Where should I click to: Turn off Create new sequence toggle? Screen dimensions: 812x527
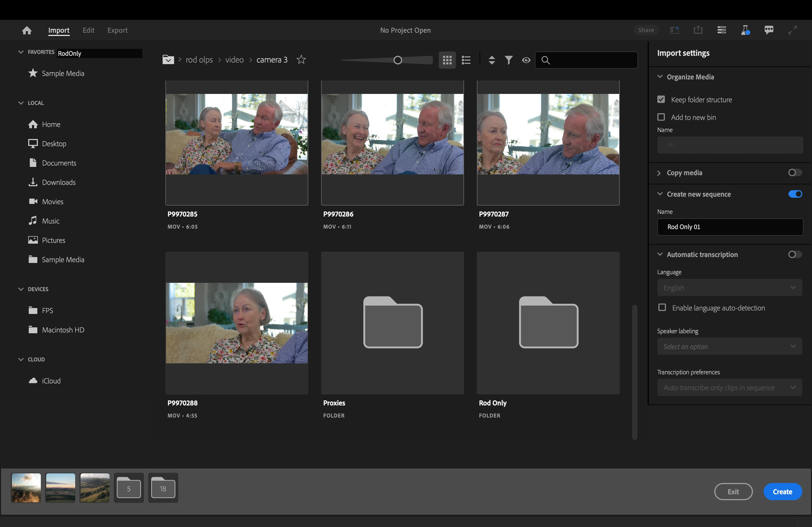click(795, 194)
